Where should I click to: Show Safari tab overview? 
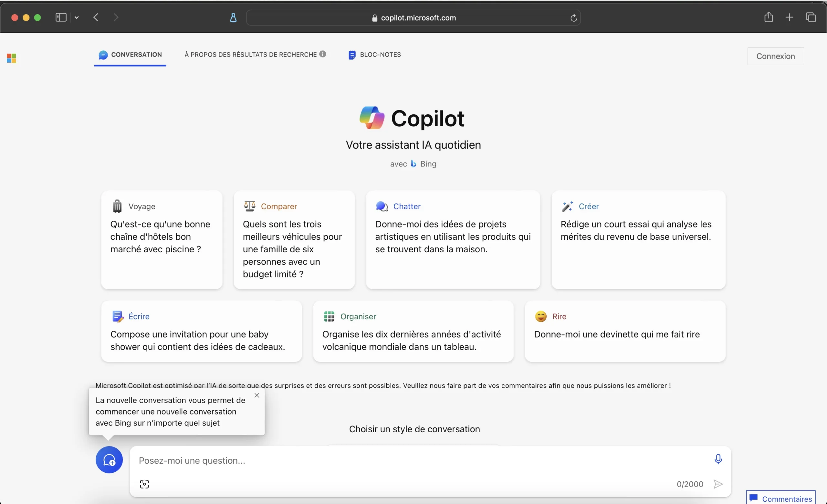coord(811,17)
